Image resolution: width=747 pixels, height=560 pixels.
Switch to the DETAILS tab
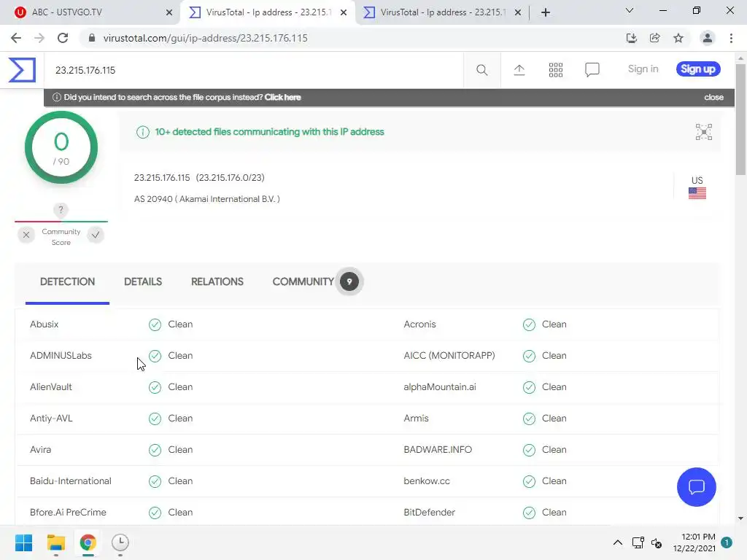click(143, 282)
